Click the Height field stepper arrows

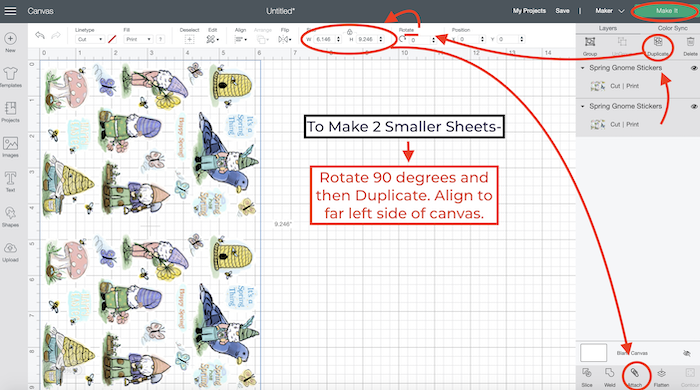(x=381, y=39)
